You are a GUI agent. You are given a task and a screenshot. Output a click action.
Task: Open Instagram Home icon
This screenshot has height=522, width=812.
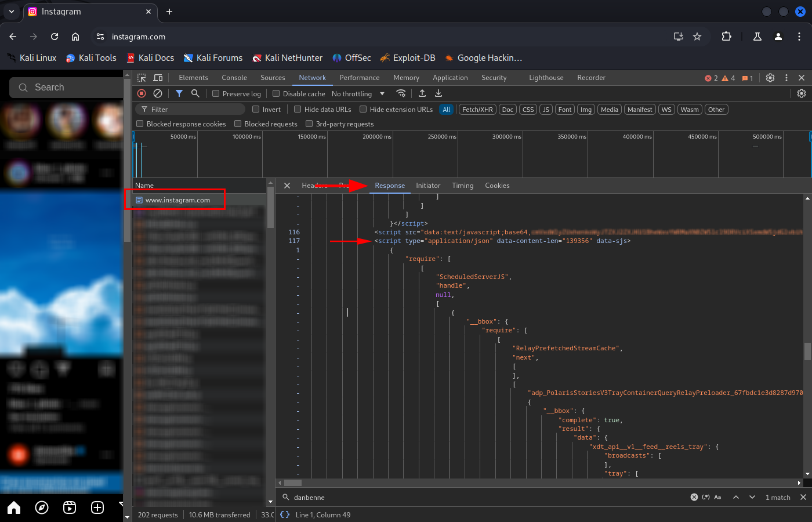pos(14,508)
